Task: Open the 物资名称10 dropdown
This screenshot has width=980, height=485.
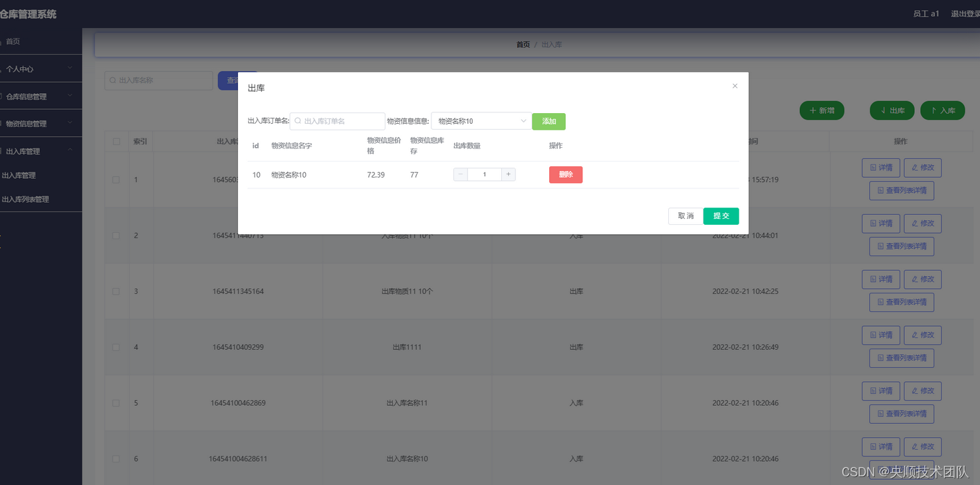Action: 481,121
